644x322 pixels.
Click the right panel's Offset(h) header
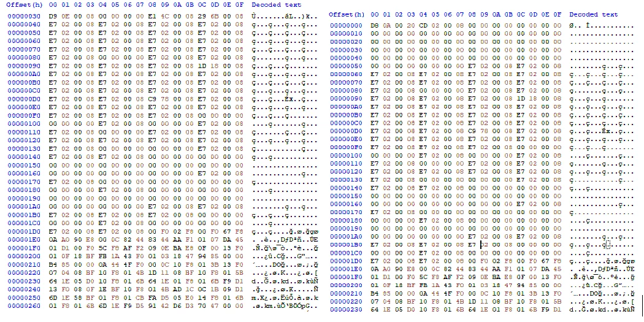coord(347,14)
